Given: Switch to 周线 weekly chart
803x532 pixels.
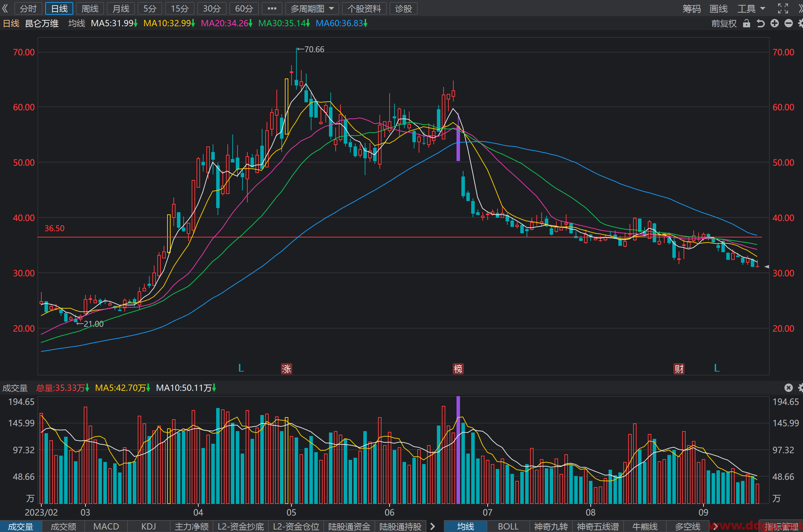Looking at the screenshot, I should pos(90,8).
